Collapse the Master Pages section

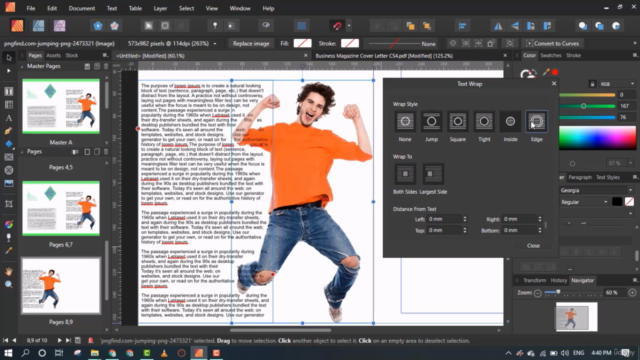click(x=22, y=66)
